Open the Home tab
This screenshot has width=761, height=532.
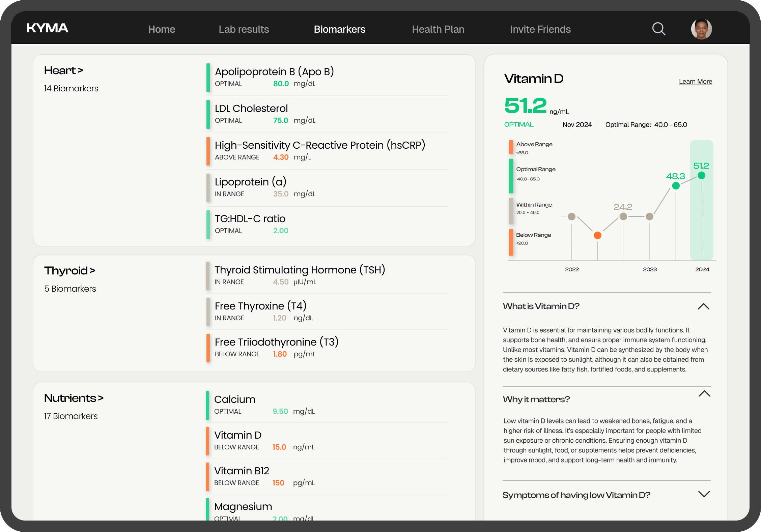coord(162,29)
